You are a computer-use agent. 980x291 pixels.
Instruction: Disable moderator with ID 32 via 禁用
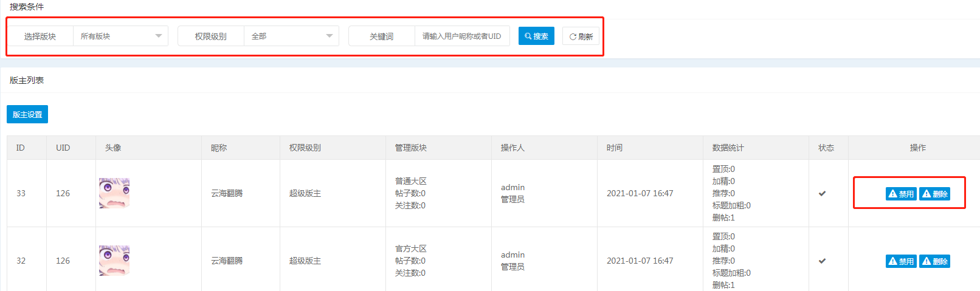901,261
